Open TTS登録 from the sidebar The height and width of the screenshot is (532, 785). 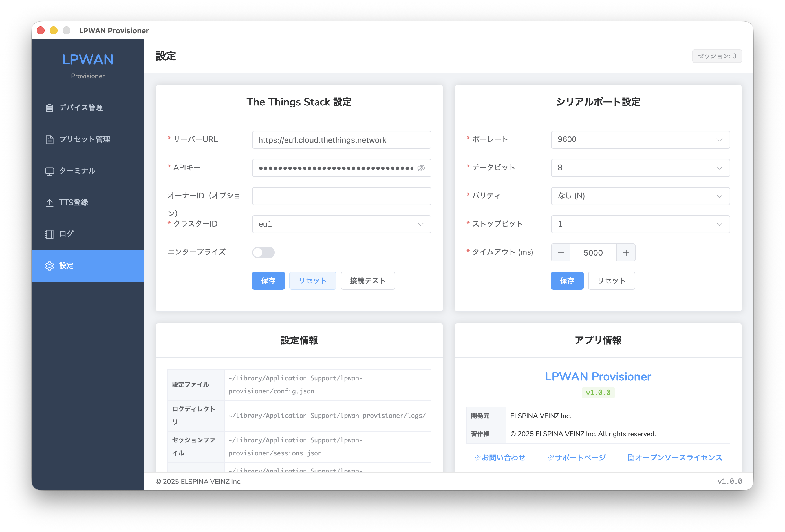coord(49,203)
